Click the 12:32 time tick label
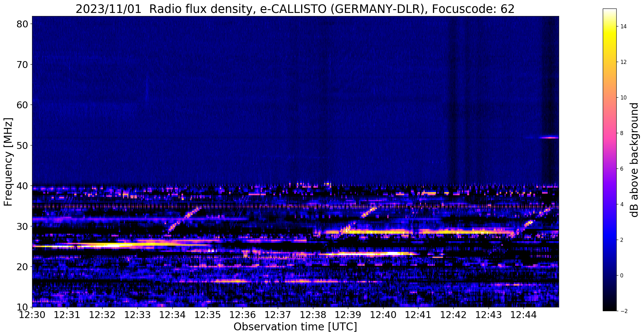The height and width of the screenshot is (336, 644). pos(102,315)
